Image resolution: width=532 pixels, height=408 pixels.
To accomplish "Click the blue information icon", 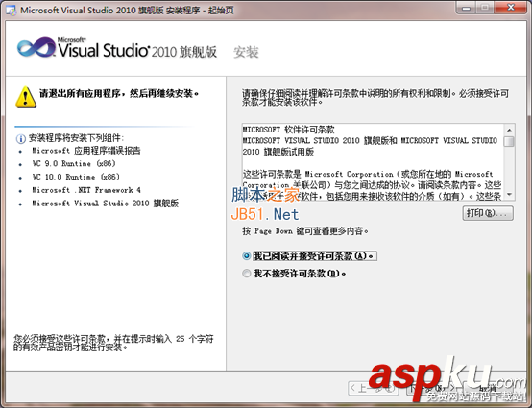I will (x=21, y=138).
